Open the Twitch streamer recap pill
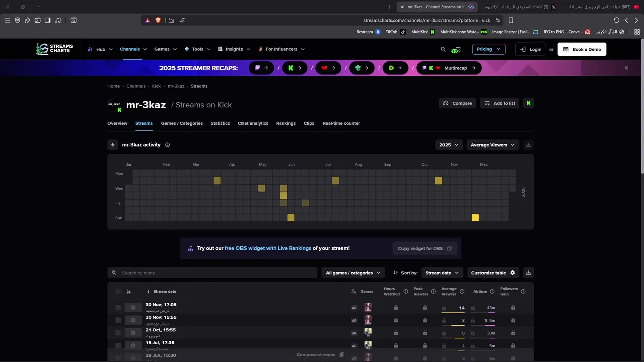This screenshot has width=644, height=362. (x=261, y=68)
